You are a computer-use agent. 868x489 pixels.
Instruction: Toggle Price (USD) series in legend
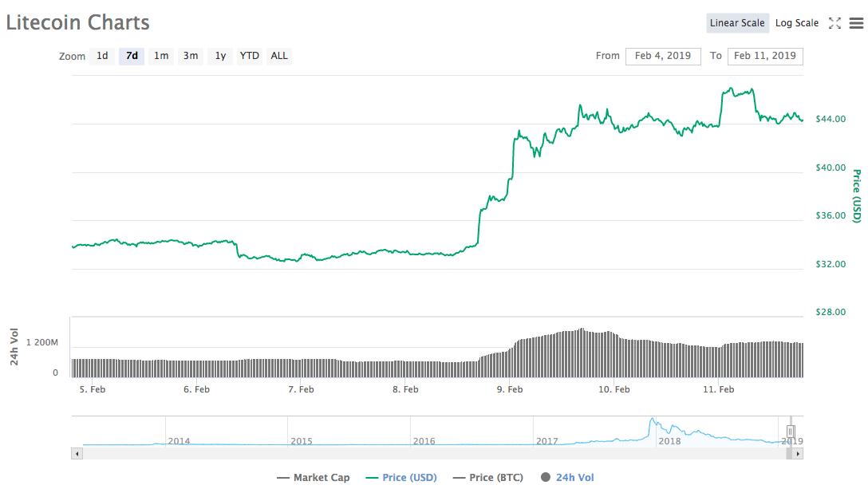(x=401, y=477)
